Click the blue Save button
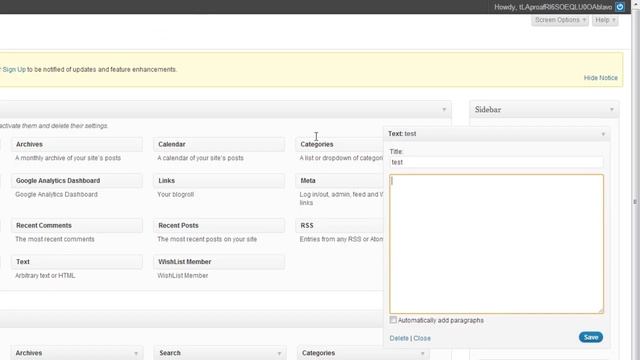640x360 pixels. pos(591,337)
